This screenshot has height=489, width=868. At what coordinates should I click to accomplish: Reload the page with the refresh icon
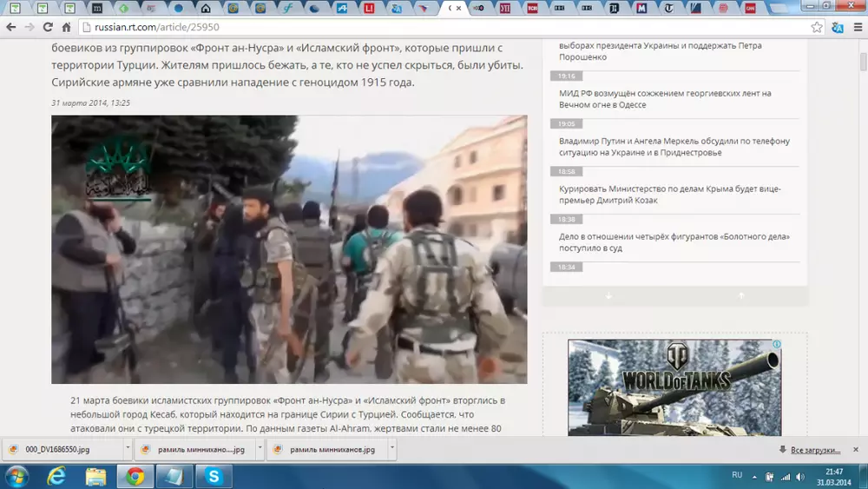49,27
